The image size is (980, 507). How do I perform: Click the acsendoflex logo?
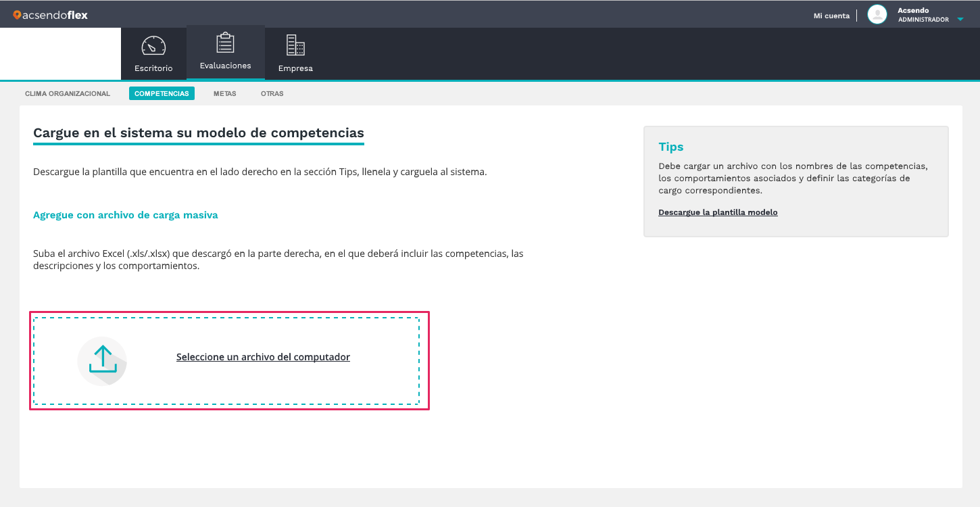[50, 15]
